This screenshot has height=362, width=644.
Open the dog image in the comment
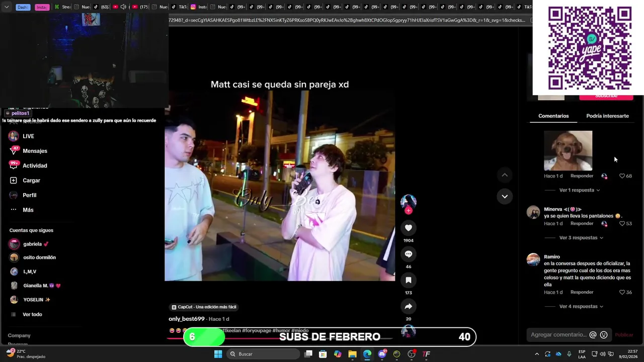568,151
